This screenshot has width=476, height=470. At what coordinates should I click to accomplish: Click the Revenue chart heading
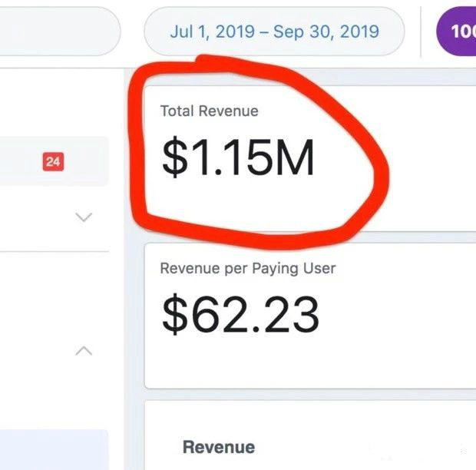218,447
